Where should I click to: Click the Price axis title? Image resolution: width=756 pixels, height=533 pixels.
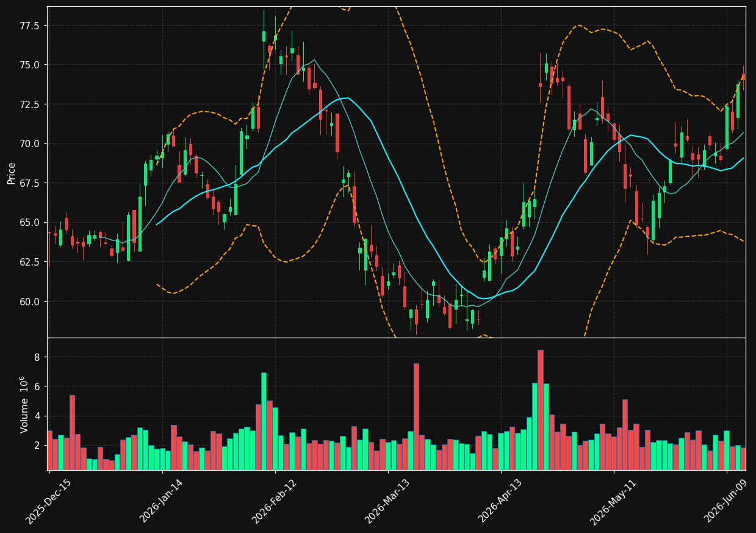11,173
